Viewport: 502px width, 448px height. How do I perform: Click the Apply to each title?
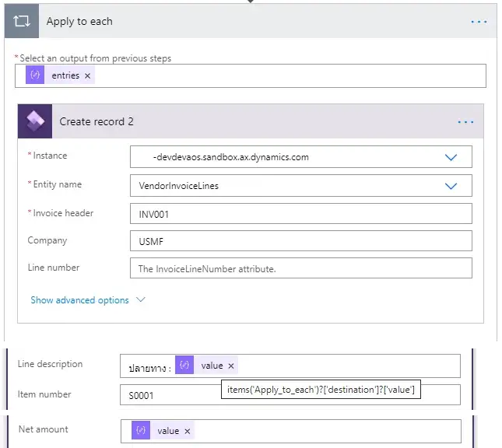[79, 22]
